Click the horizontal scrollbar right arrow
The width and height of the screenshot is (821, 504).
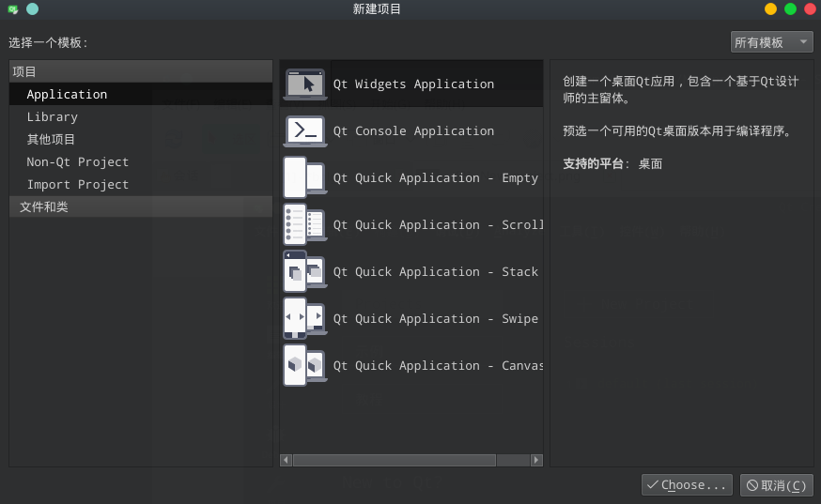536,460
